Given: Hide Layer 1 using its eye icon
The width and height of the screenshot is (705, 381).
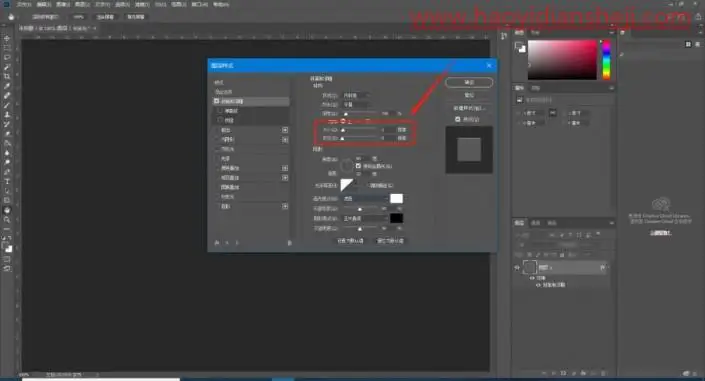Looking at the screenshot, I should click(x=517, y=268).
